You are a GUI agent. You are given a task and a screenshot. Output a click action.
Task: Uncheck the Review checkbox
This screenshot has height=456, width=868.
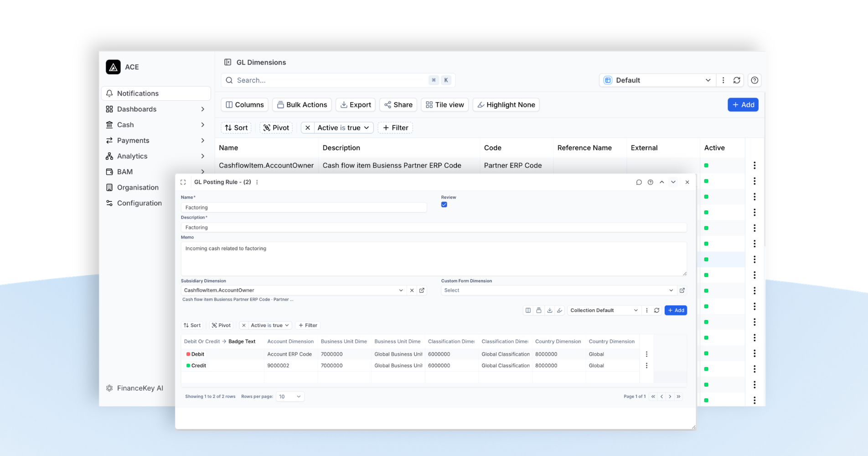coord(444,205)
